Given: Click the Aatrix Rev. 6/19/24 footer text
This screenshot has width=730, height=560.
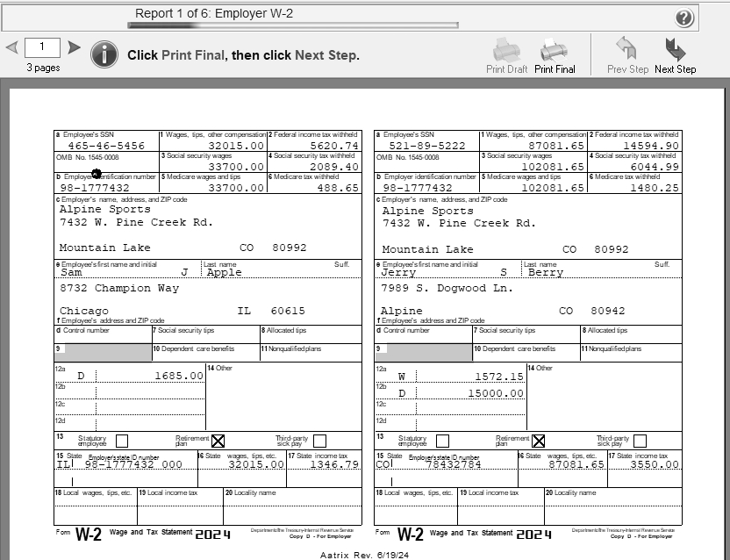Looking at the screenshot, I should tap(364, 555).
